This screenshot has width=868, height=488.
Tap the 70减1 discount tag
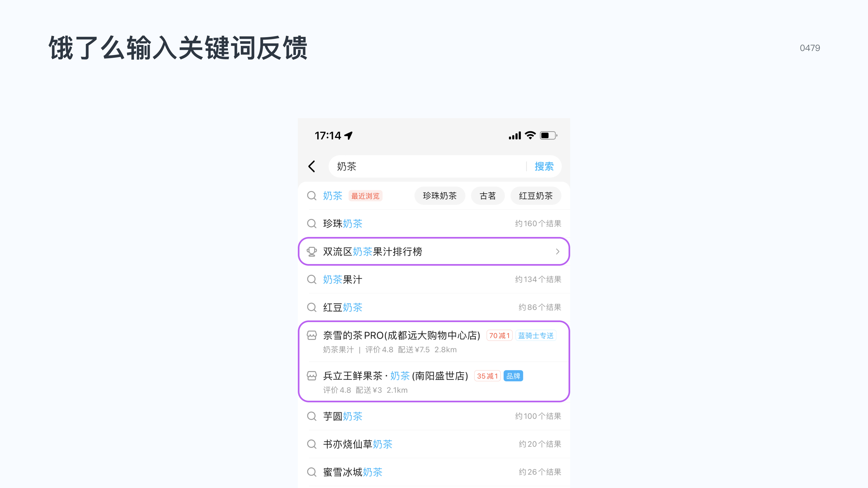[x=499, y=335]
